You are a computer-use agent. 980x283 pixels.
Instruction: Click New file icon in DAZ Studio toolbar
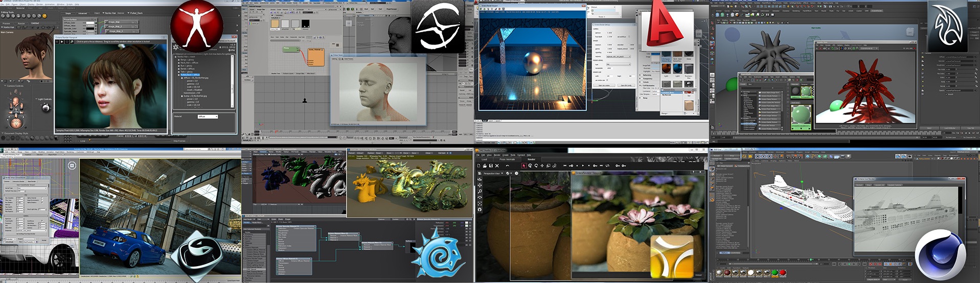pyautogui.click(x=478, y=166)
